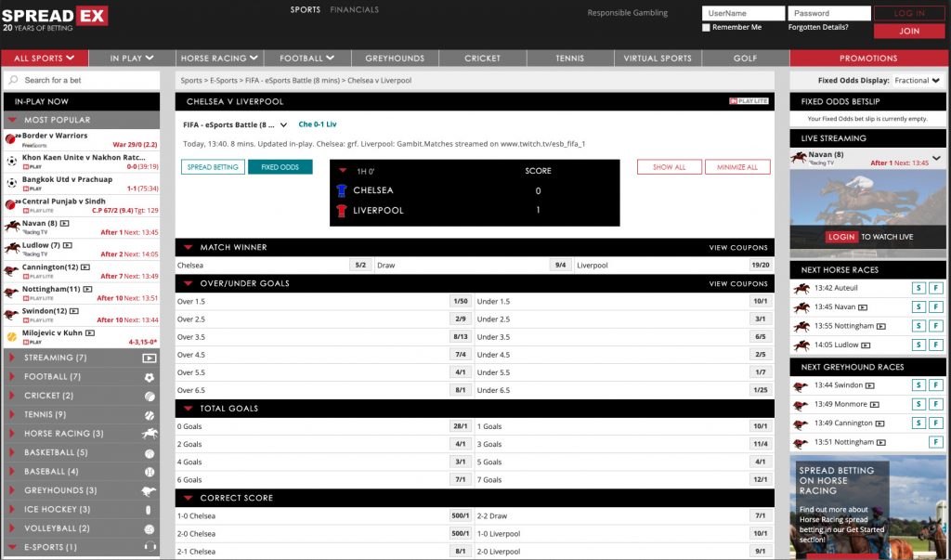The height and width of the screenshot is (560, 951).
Task: Click the greyhound icon in sidebar
Action: [149, 490]
